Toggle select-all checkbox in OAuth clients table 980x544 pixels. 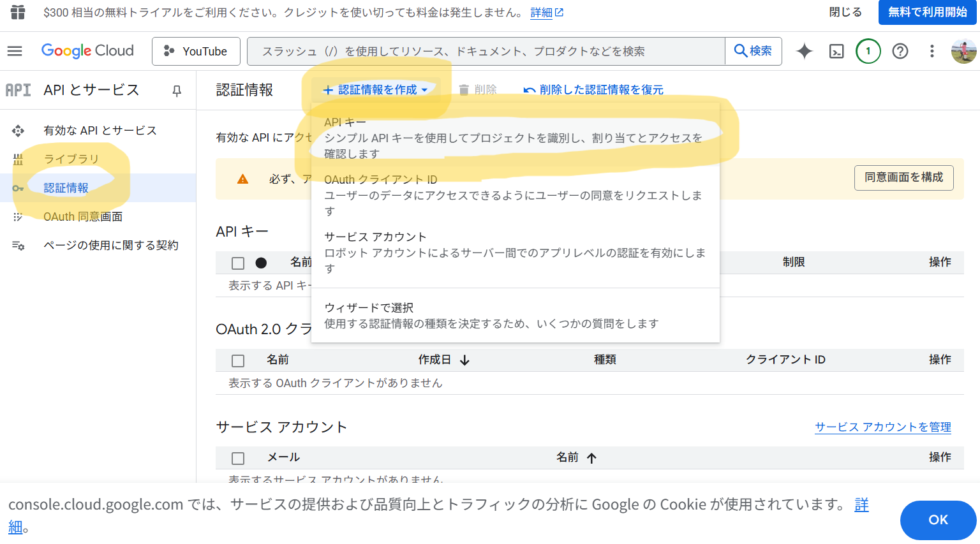[x=238, y=360]
